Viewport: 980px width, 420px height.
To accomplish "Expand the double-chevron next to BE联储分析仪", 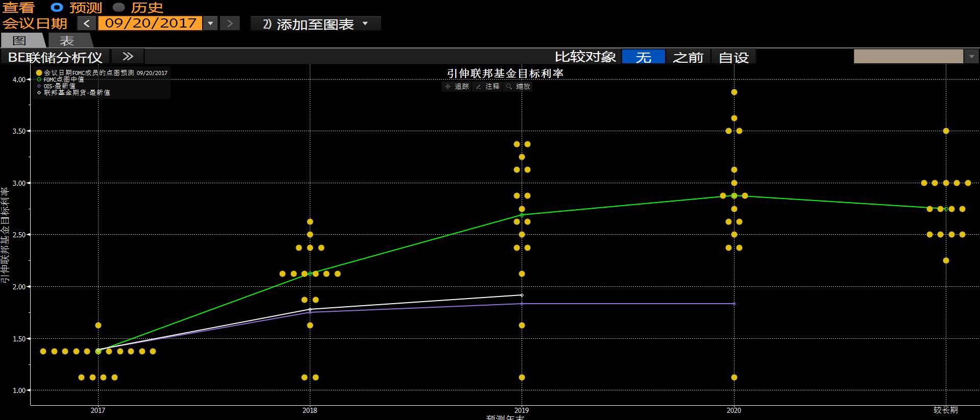I will (x=128, y=57).
